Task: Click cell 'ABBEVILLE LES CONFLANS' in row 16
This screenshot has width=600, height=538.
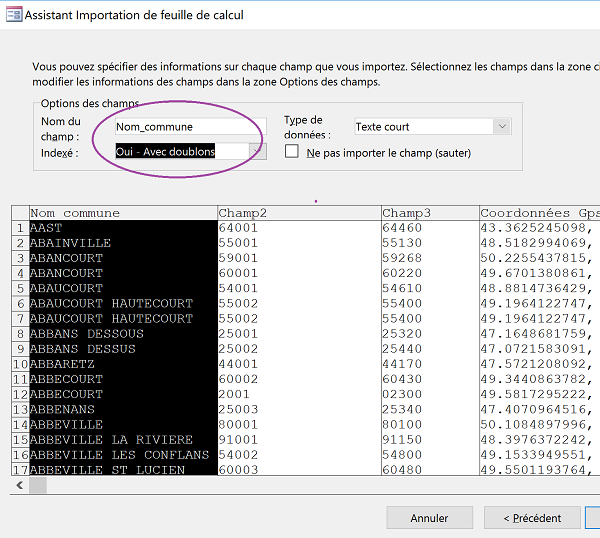Action: point(123,455)
